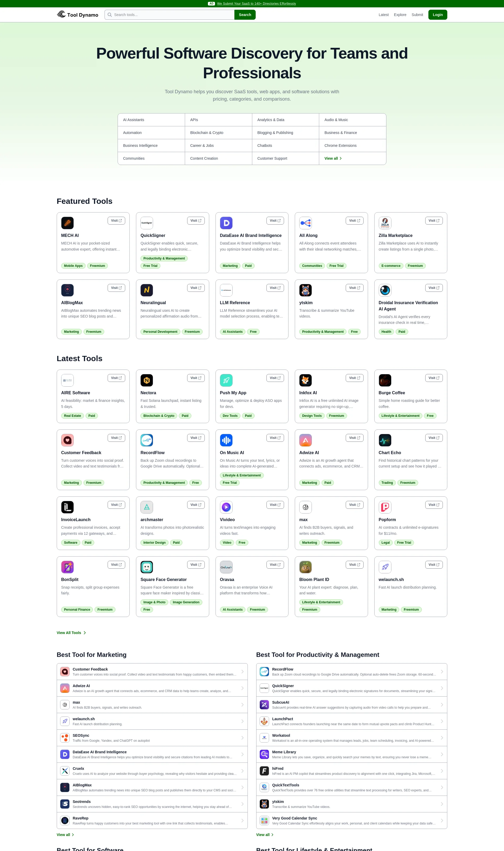Click the Chart Echo pulse icon
Viewport: 504px width, 851px height.
tap(385, 440)
